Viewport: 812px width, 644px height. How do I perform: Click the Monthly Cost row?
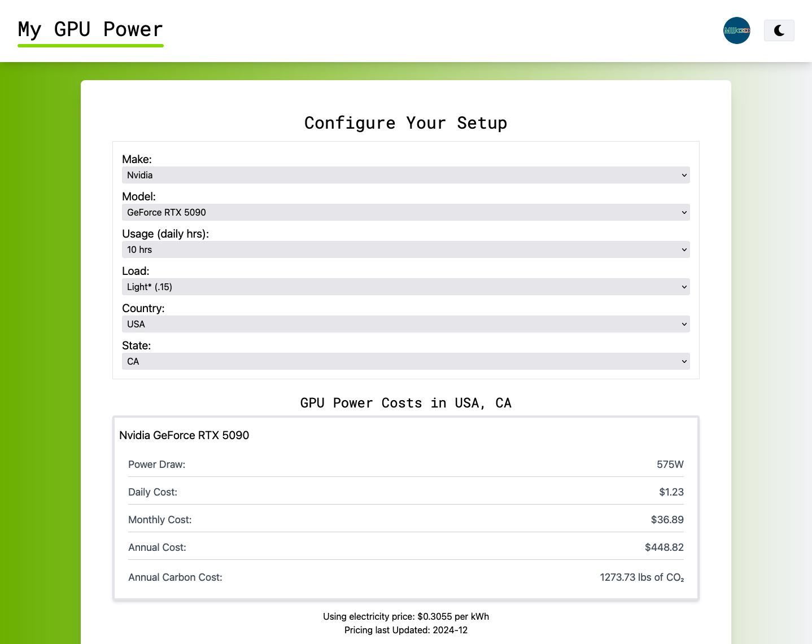406,519
